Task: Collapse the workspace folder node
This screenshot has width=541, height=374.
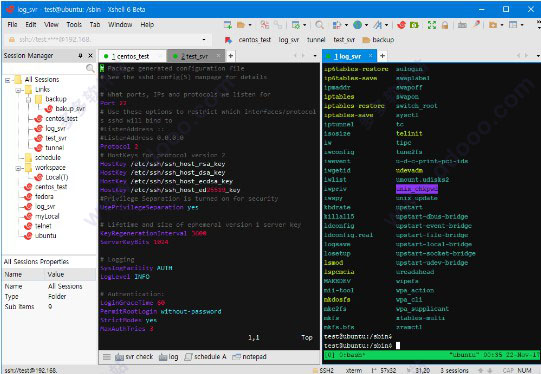Action: click(18, 168)
